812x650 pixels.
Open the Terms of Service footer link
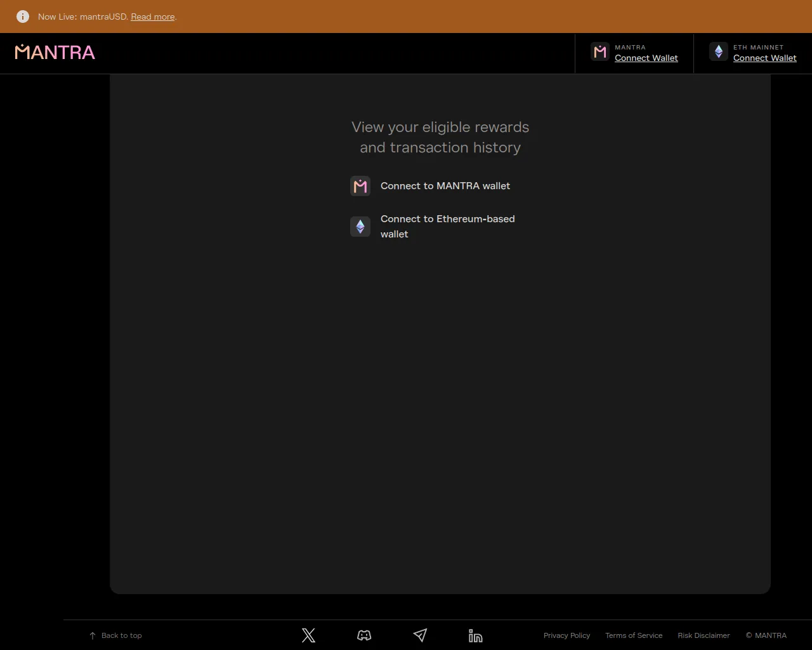633,635
